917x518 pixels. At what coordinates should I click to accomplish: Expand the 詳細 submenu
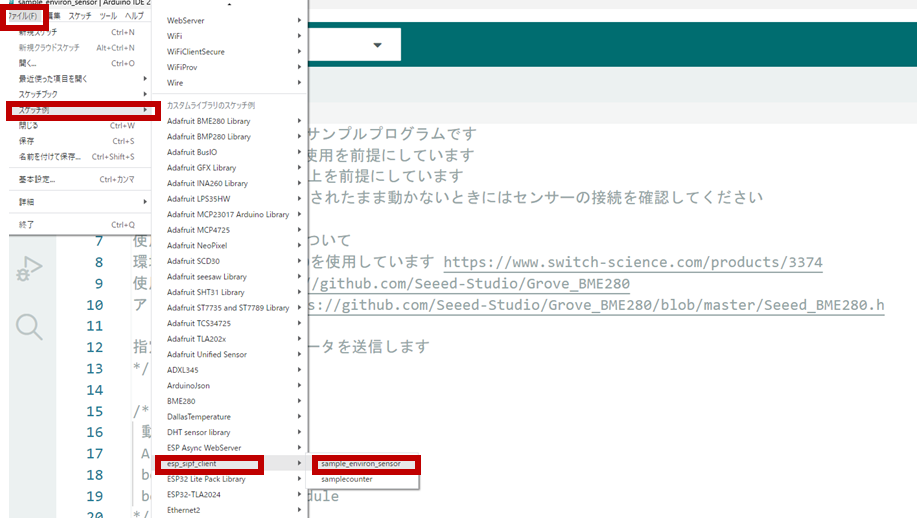coord(79,202)
